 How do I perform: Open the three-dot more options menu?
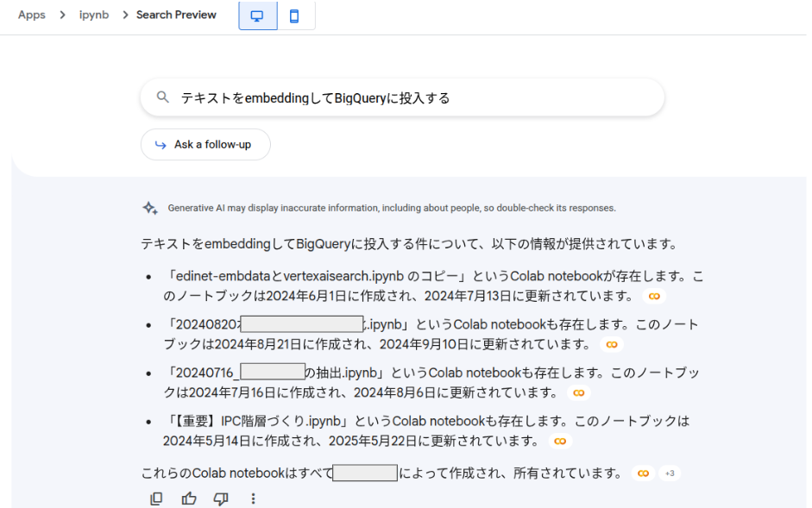(x=253, y=499)
